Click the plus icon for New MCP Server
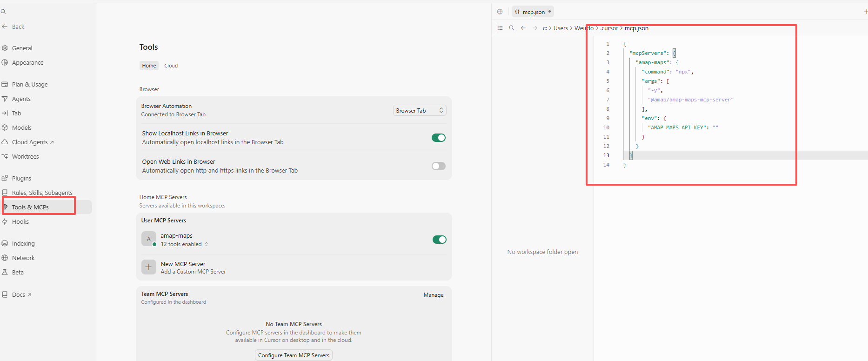Screen dimensions: 868x361 [x=149, y=267]
